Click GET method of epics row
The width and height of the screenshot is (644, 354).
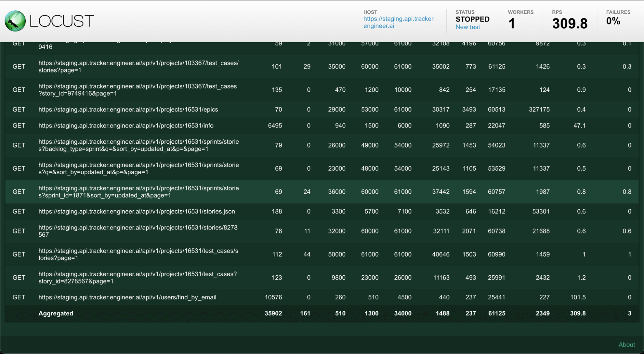pyautogui.click(x=19, y=110)
